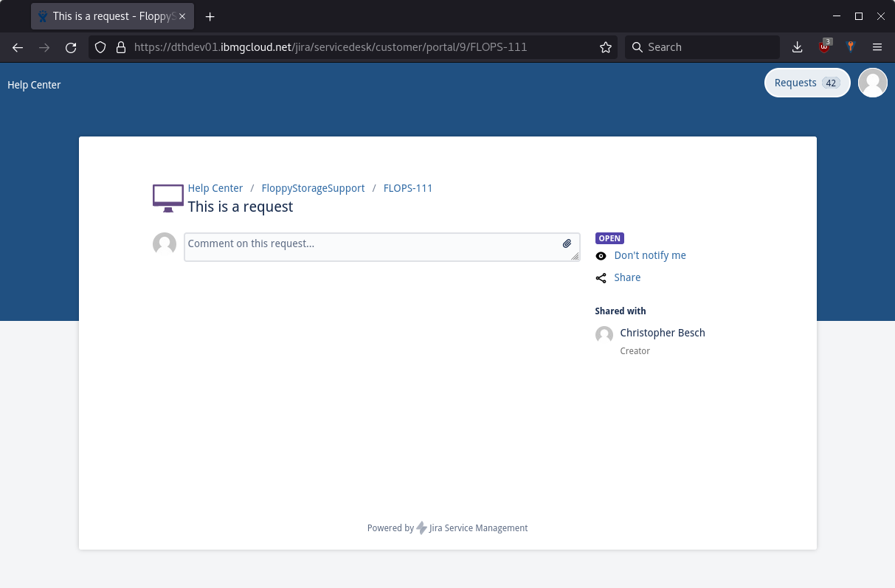
Task: Open a new browser tab
Action: [x=210, y=16]
